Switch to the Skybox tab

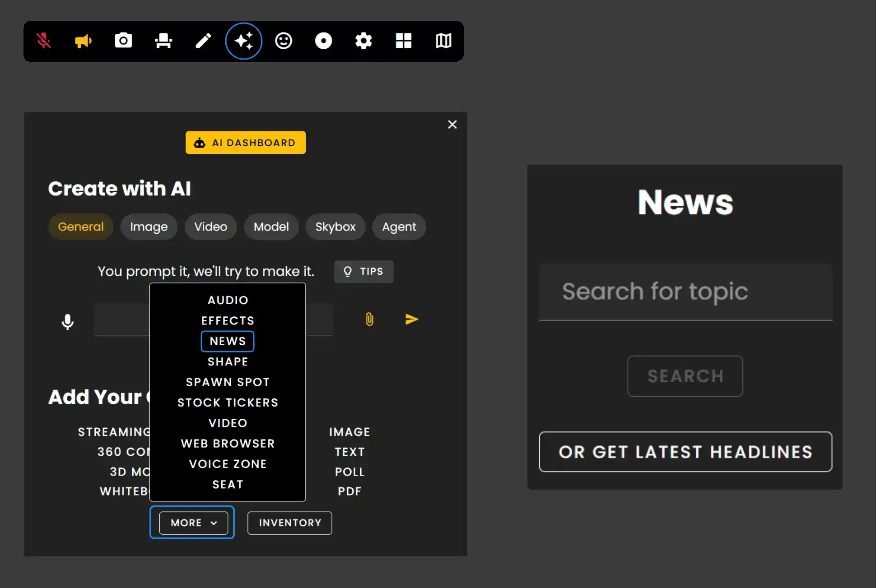[x=335, y=227]
